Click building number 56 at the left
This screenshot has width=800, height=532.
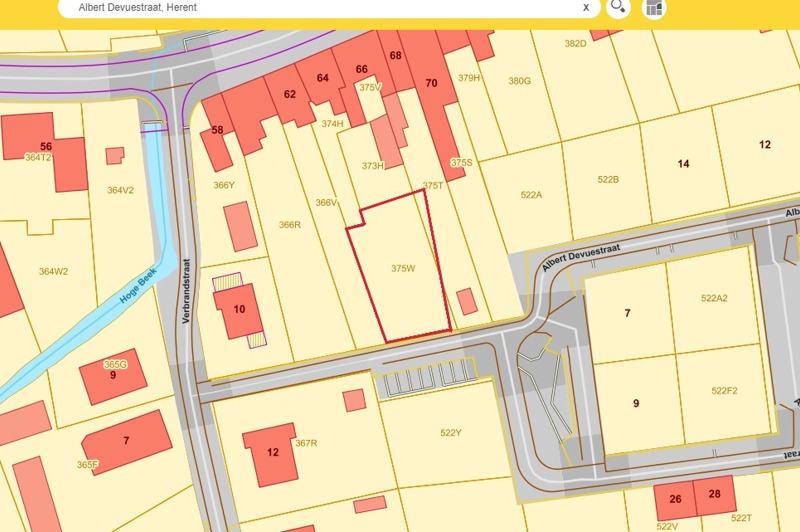46,146
